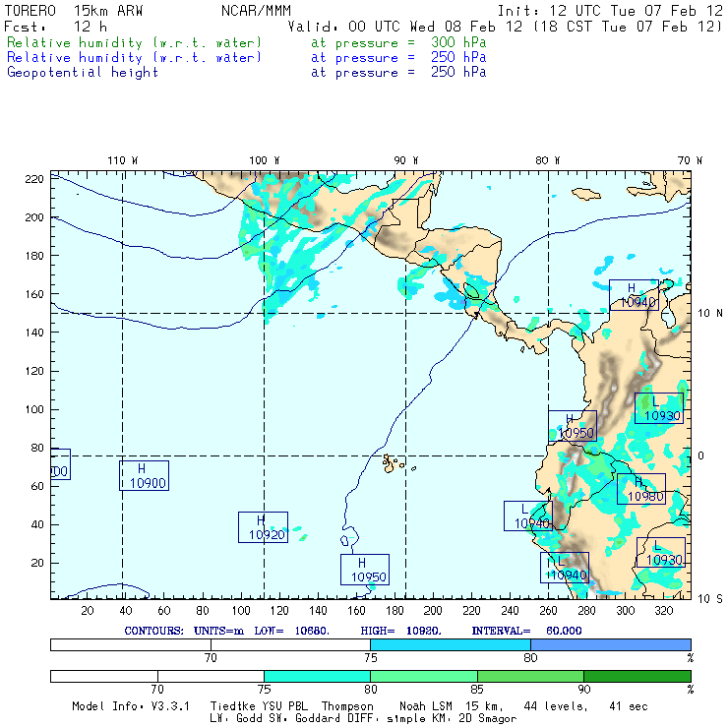The image size is (728, 728).
Task: Click the 'NCAR/MMM' header text
Action: (x=256, y=11)
